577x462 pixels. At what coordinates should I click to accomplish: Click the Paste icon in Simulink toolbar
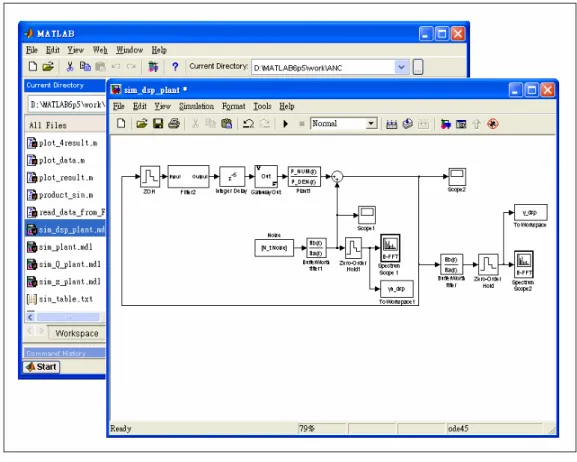[x=227, y=124]
